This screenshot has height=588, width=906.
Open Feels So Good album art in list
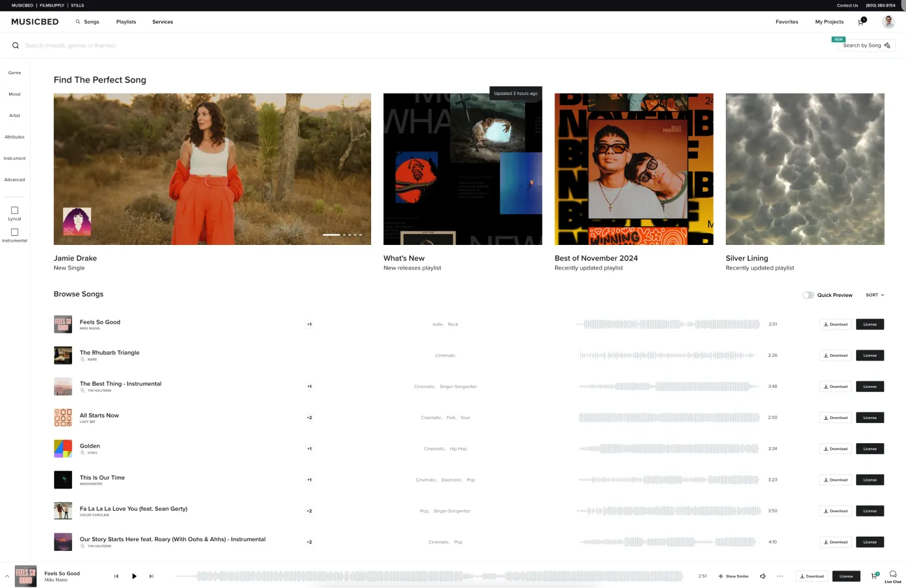coord(63,324)
